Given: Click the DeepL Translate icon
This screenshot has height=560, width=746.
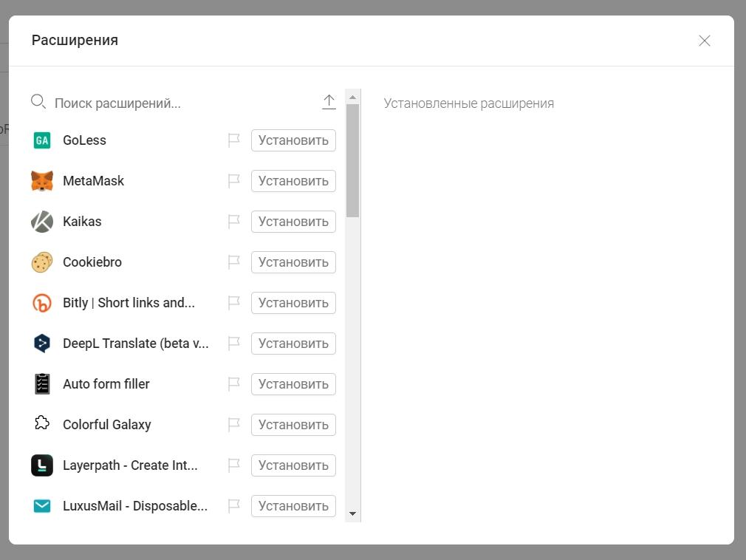Looking at the screenshot, I should pyautogui.click(x=42, y=344).
